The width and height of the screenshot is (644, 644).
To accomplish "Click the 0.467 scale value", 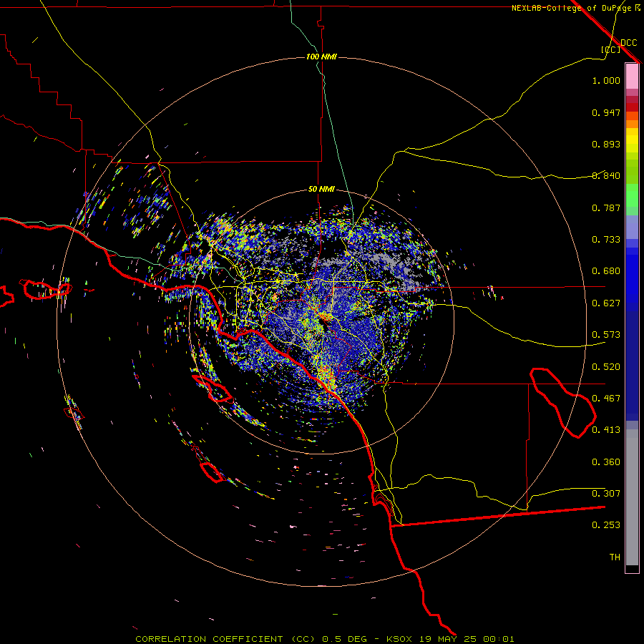I will click(x=606, y=399).
